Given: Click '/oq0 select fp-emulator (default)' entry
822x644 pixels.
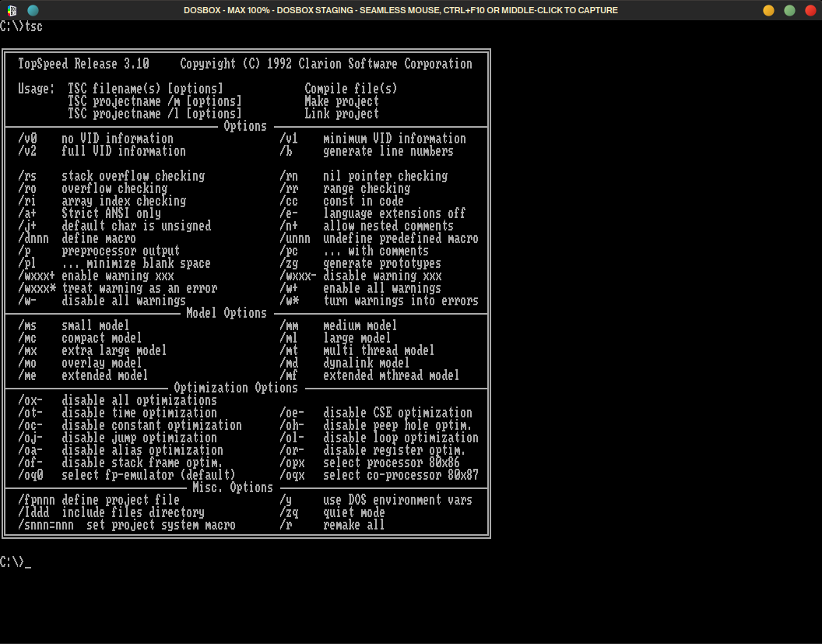Looking at the screenshot, I should click(x=127, y=475).
